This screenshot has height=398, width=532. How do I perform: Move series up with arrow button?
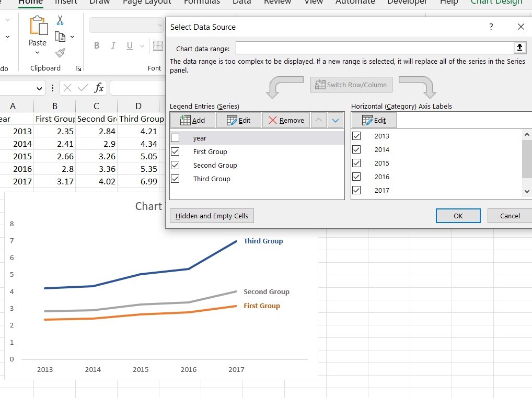click(318, 120)
